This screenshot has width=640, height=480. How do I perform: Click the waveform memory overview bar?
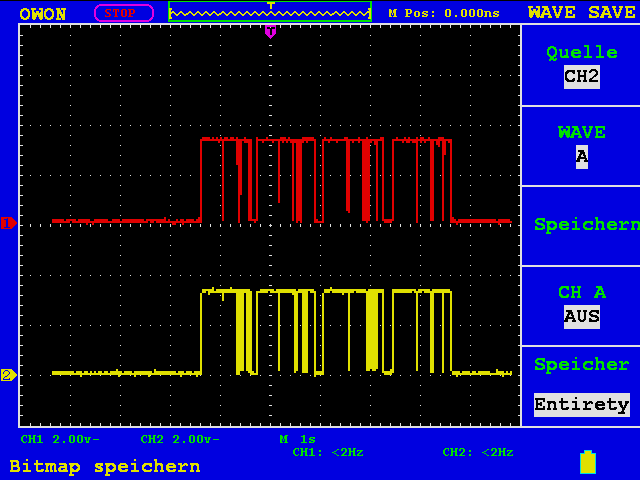270,11
